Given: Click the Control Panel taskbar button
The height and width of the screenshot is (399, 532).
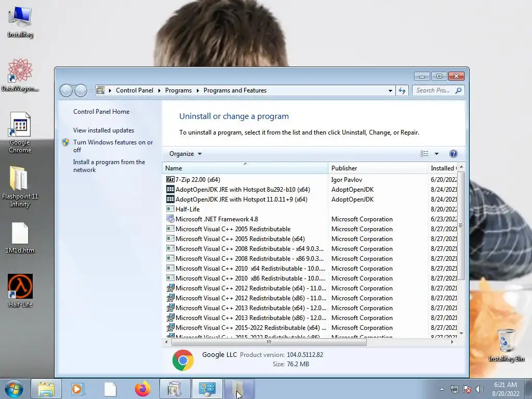Looking at the screenshot, I should 207,389.
